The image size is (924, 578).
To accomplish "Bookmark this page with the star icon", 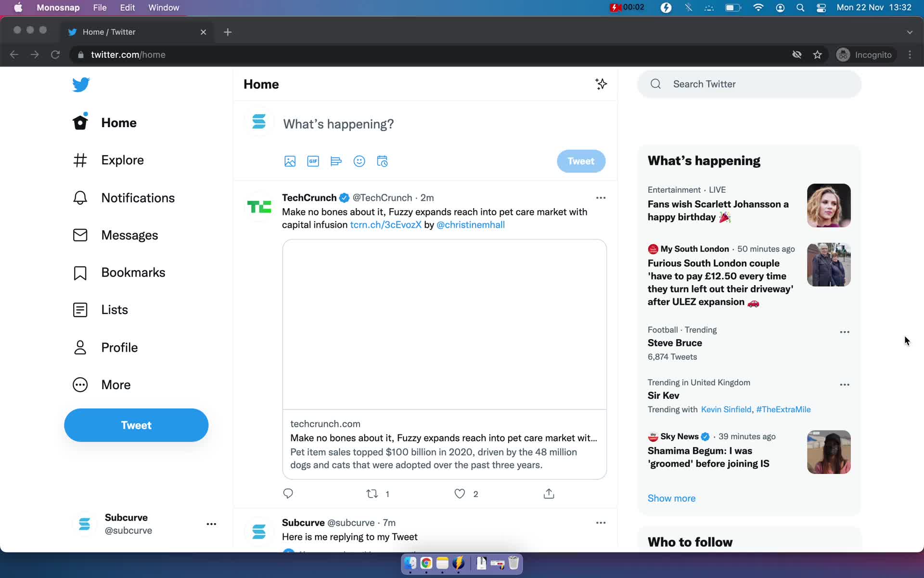I will click(817, 55).
